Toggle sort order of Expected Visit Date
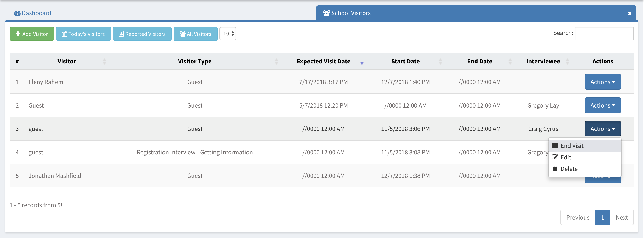The height and width of the screenshot is (238, 644). click(361, 62)
